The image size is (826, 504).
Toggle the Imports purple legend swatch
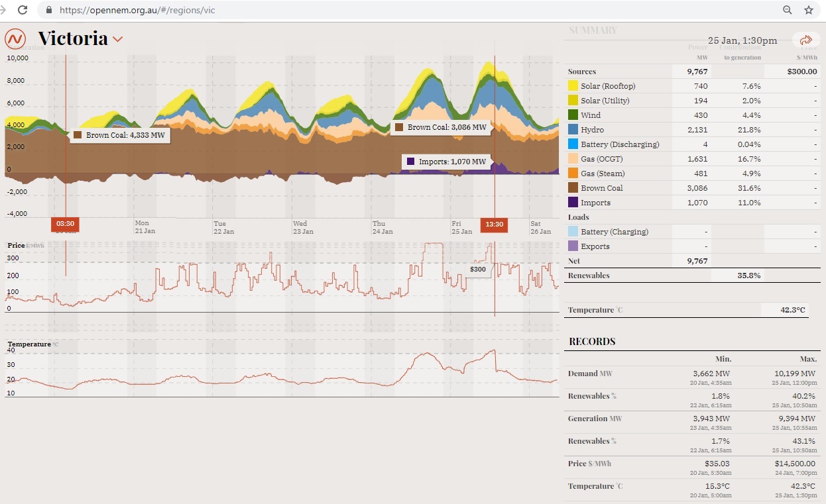pos(573,203)
